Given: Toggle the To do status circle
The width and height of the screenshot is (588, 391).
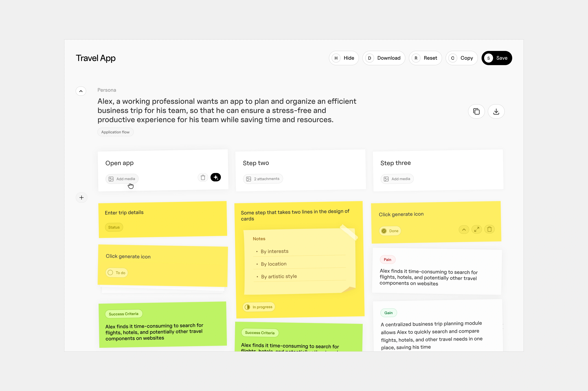Looking at the screenshot, I should (110, 273).
